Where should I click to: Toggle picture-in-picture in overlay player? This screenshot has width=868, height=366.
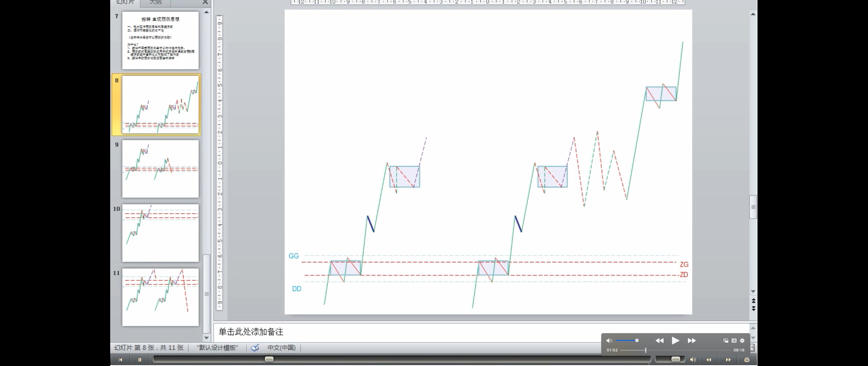(726, 341)
